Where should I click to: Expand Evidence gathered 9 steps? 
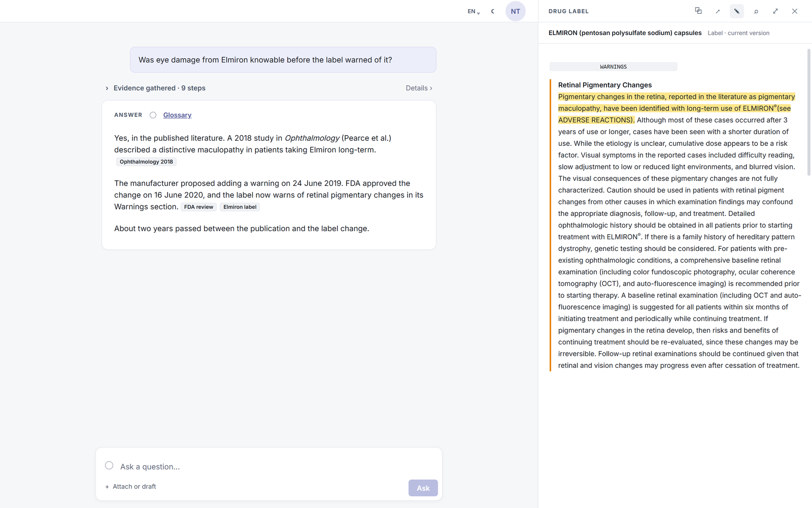(x=155, y=88)
